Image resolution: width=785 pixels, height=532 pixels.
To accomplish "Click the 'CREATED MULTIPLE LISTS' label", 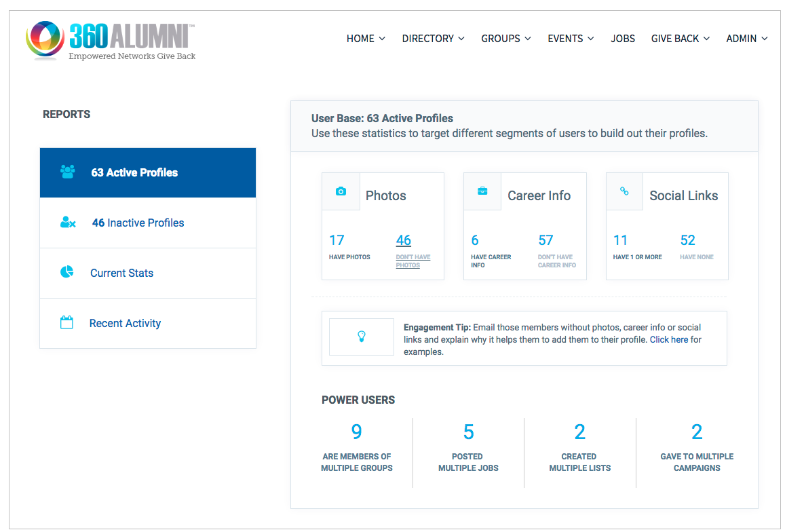I will pyautogui.click(x=579, y=462).
